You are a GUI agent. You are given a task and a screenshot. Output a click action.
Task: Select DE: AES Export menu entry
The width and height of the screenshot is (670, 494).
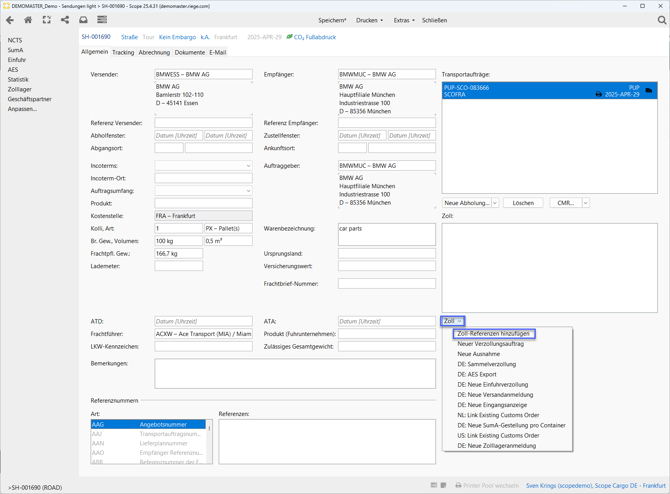click(477, 374)
